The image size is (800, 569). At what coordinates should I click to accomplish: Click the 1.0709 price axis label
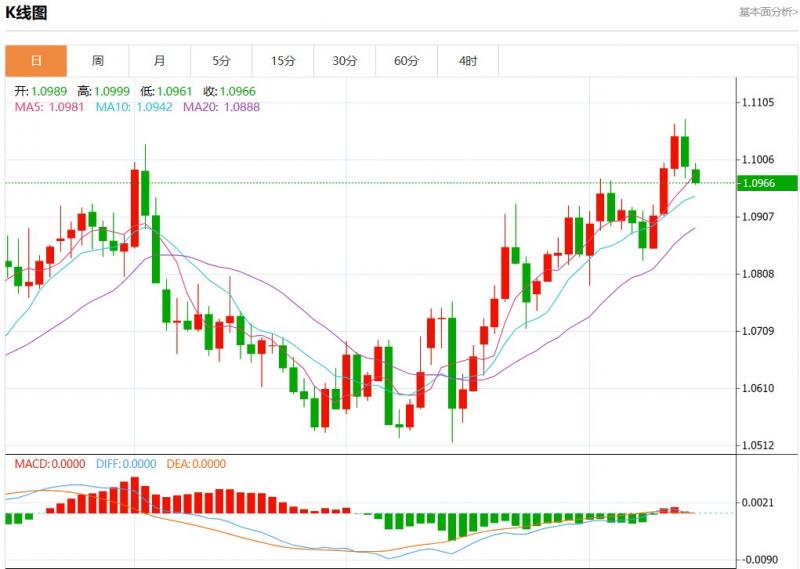[758, 331]
